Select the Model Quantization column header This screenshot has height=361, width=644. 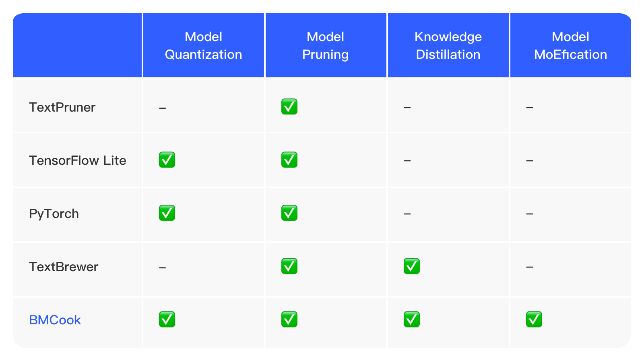pyautogui.click(x=204, y=46)
